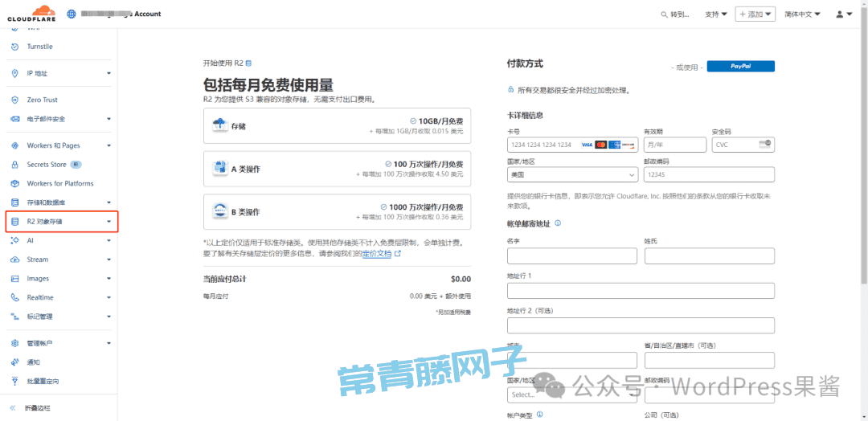This screenshot has width=868, height=421.
Task: Click the 地址行 1 field
Action: [641, 290]
